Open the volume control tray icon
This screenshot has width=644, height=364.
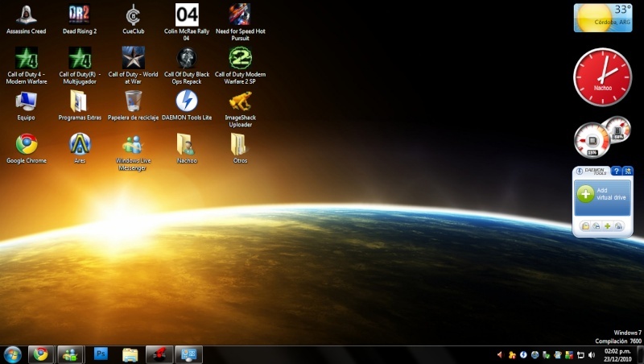point(592,354)
